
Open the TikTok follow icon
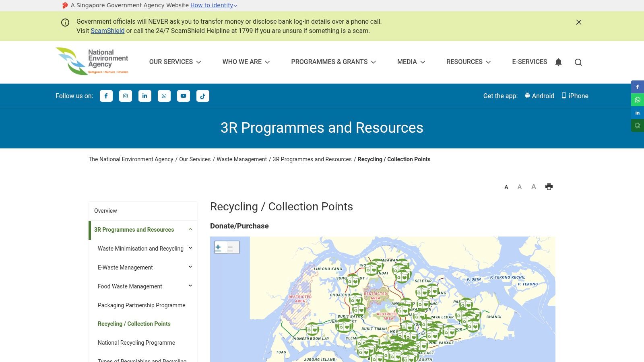point(203,96)
